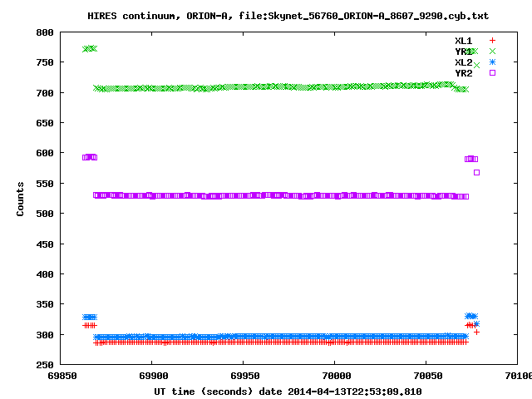The height and width of the screenshot is (399, 532).
Task: Click the 650 y-axis tick label
Action: 45,123
